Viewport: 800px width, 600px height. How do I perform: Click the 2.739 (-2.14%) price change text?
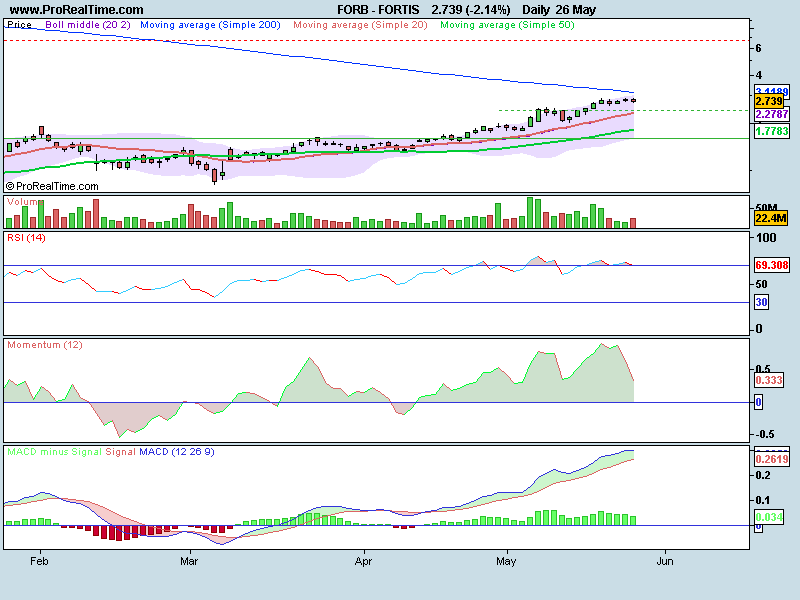point(470,10)
